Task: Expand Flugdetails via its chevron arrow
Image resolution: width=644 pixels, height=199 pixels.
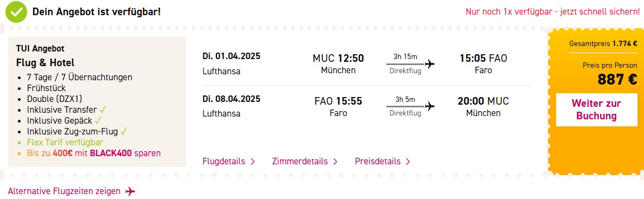Action: [253, 162]
